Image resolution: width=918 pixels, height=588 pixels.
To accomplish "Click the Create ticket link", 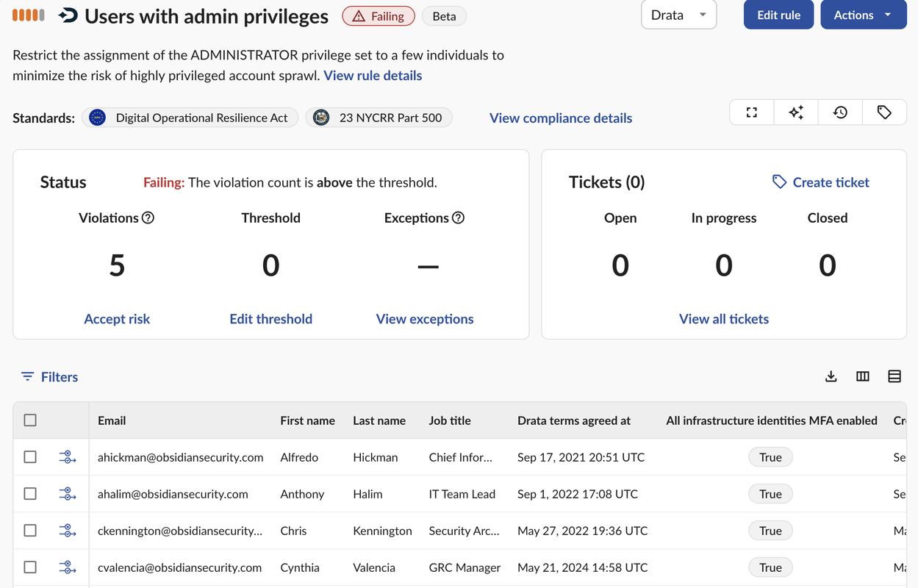I will [x=820, y=182].
